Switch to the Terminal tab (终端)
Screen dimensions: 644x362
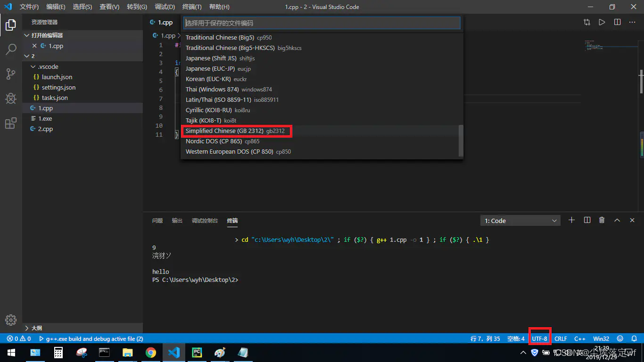click(232, 221)
